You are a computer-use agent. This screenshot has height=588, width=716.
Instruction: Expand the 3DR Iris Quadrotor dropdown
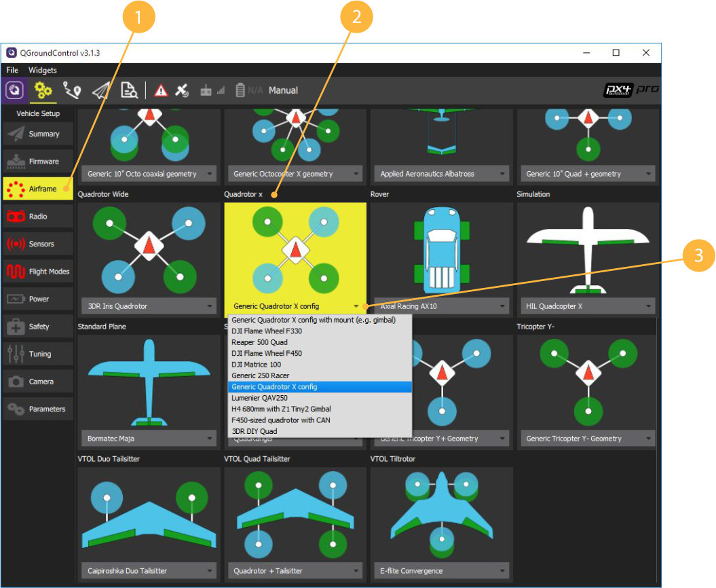pos(149,306)
